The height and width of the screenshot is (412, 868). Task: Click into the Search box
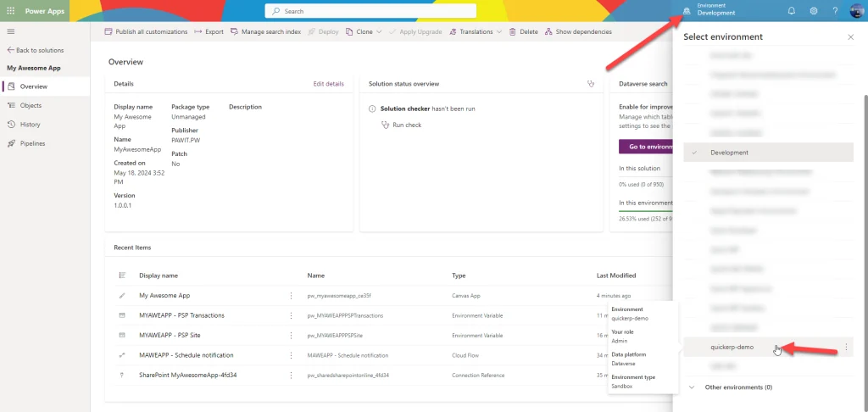(x=371, y=11)
